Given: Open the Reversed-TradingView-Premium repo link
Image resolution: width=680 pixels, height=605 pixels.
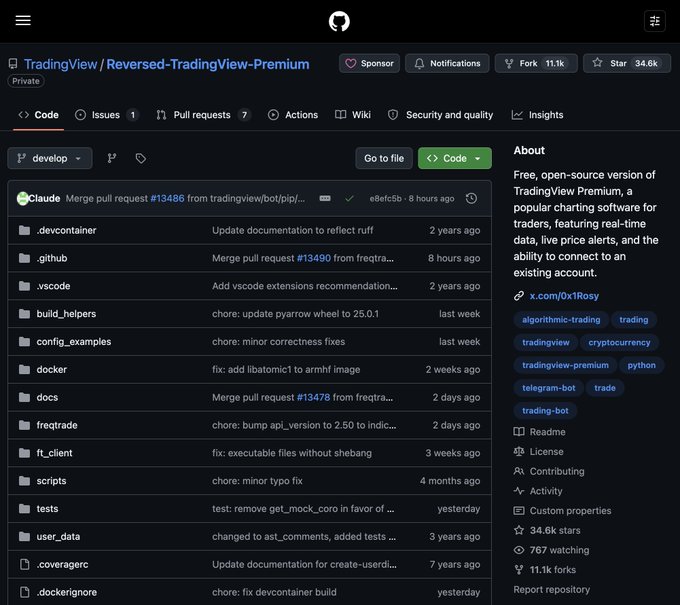Looking at the screenshot, I should (208, 64).
